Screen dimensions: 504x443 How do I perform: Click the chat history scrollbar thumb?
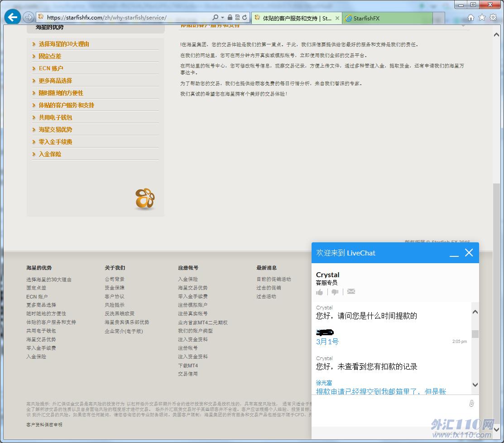pos(475,334)
